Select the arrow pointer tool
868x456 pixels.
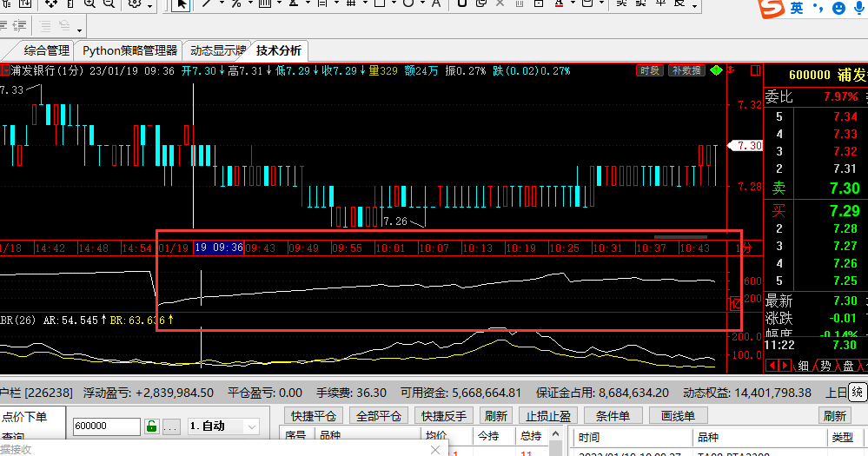(181, 4)
